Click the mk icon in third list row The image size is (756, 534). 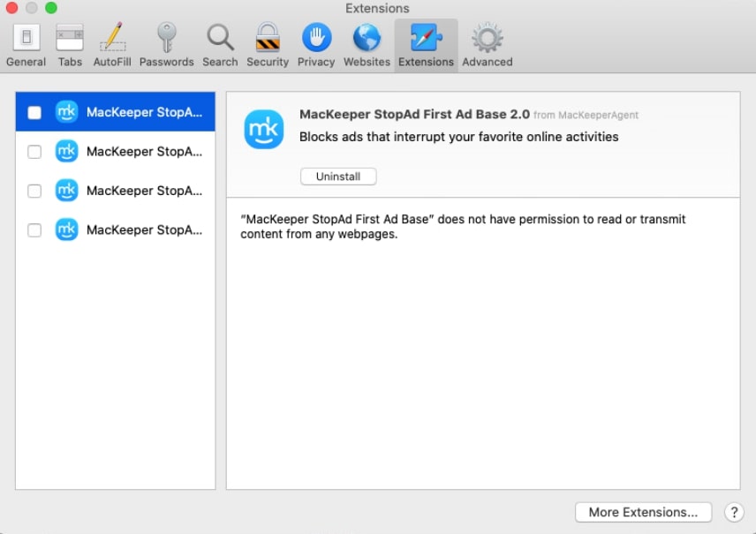click(x=66, y=191)
